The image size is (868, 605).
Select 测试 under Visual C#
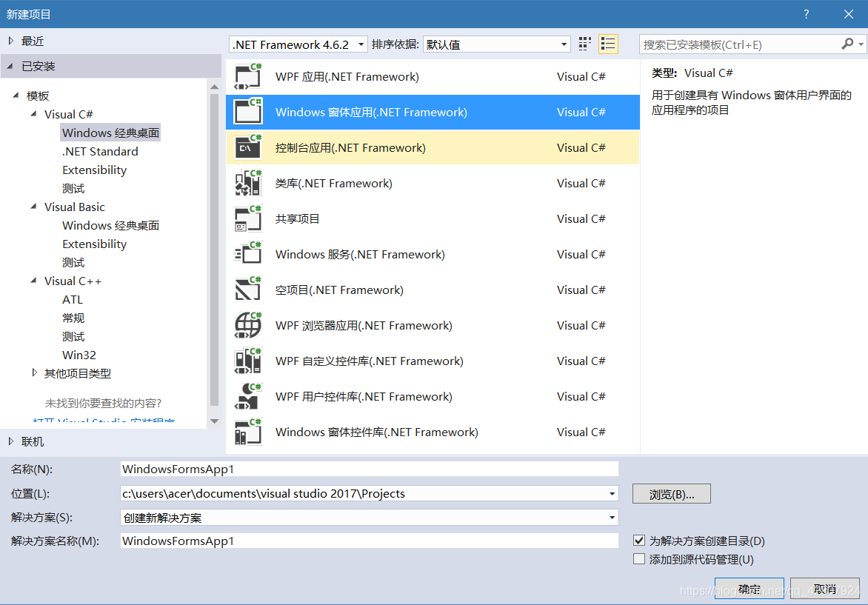(73, 188)
